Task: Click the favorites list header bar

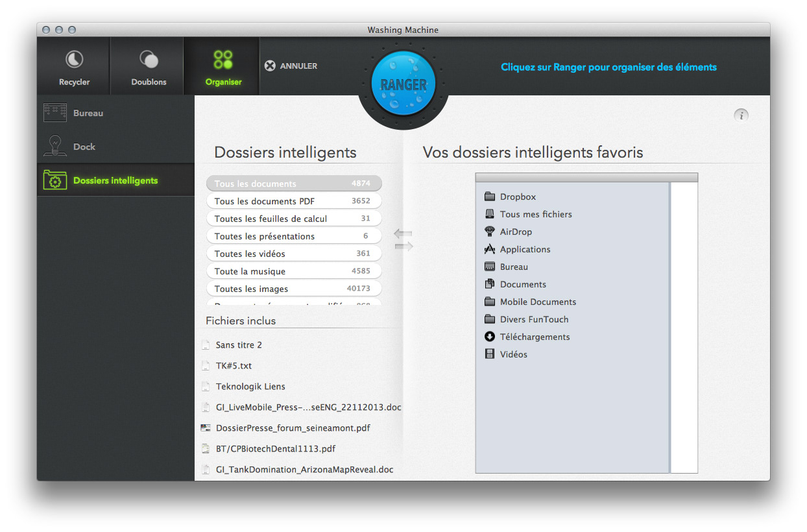Action: click(x=586, y=177)
